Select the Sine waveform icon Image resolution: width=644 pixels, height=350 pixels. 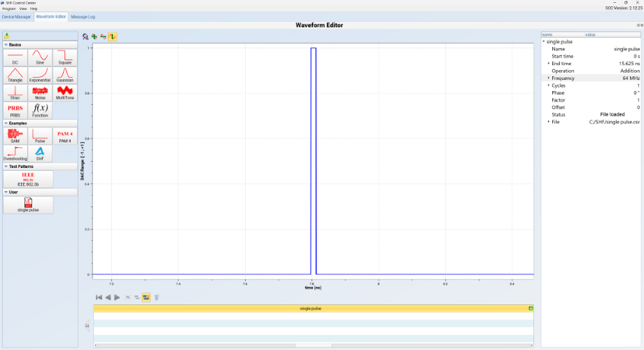40,57
